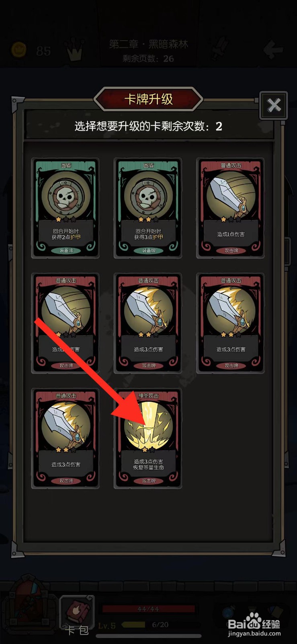Tap the back arrow in the top right
297x644 pixels.
pos(273,50)
